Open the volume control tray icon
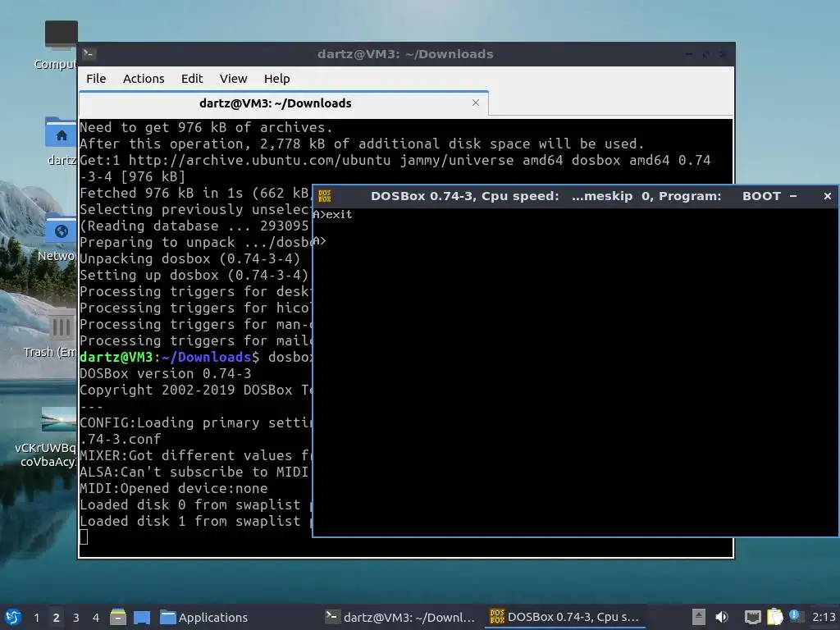Screen dimensions: 840x630 (722, 617)
